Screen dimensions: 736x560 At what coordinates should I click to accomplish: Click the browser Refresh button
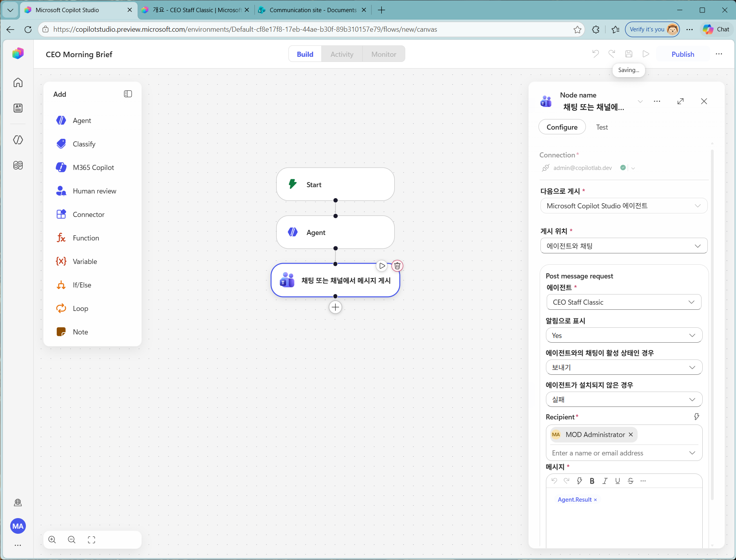point(28,29)
